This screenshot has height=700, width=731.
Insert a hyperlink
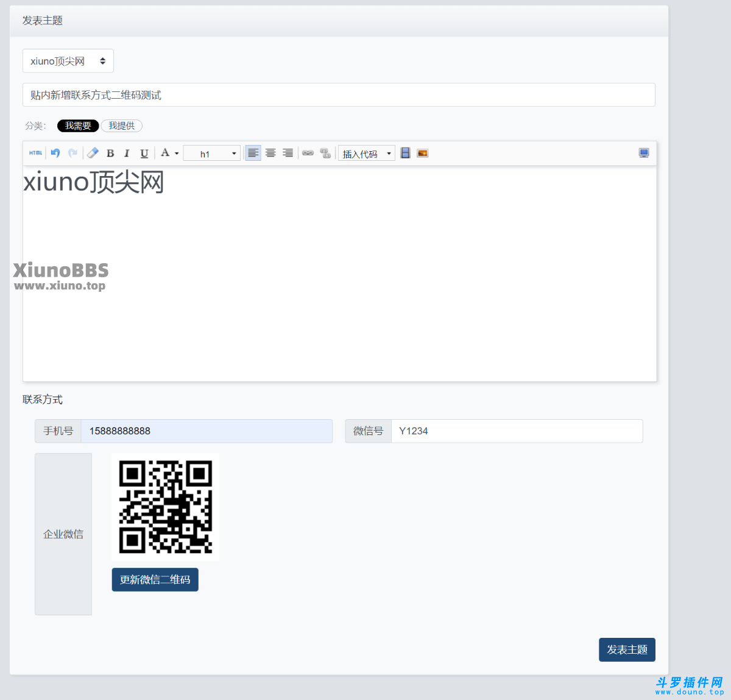[308, 153]
